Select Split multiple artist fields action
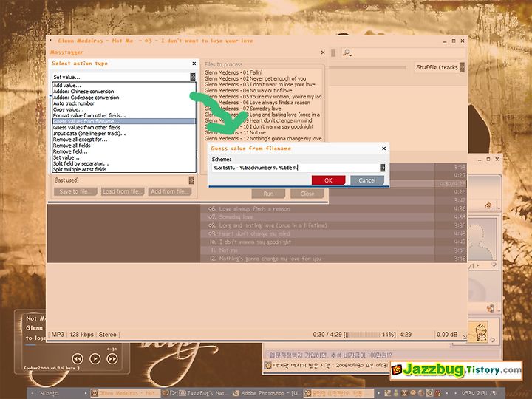Viewport: 532px width, 399px height. coord(124,170)
